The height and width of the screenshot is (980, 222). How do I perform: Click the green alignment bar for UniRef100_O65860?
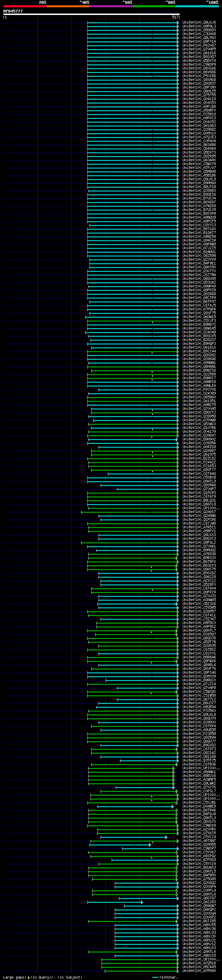(133, 397)
